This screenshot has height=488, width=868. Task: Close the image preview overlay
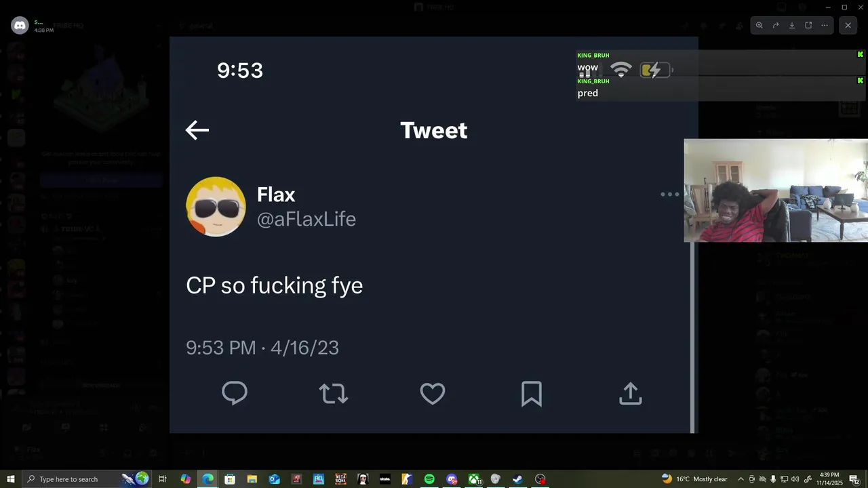[848, 26]
